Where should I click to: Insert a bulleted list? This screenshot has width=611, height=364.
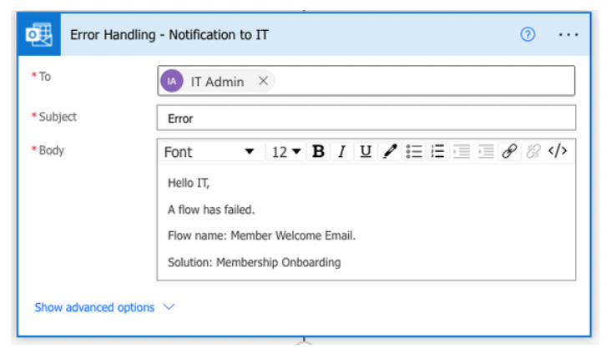414,151
